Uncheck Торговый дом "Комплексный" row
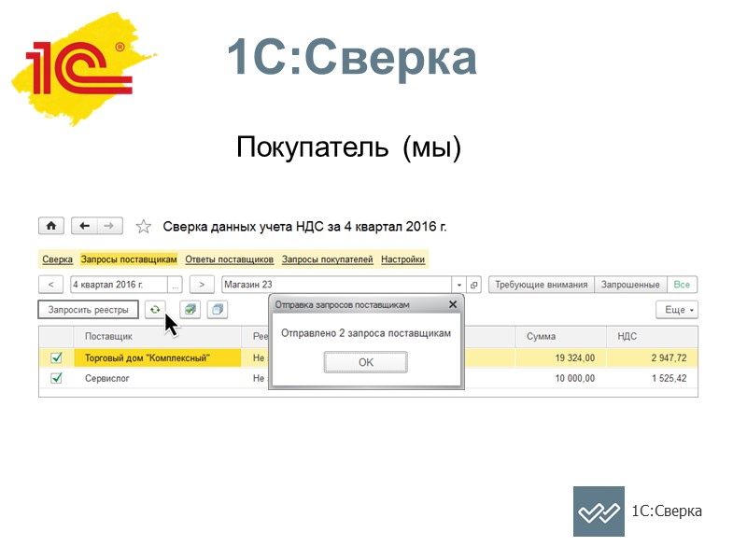This screenshot has height=560, width=747. tap(56, 357)
